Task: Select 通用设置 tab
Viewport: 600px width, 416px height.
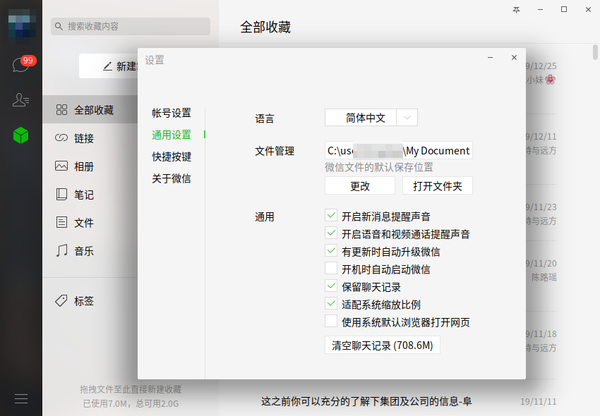Action: (x=171, y=135)
